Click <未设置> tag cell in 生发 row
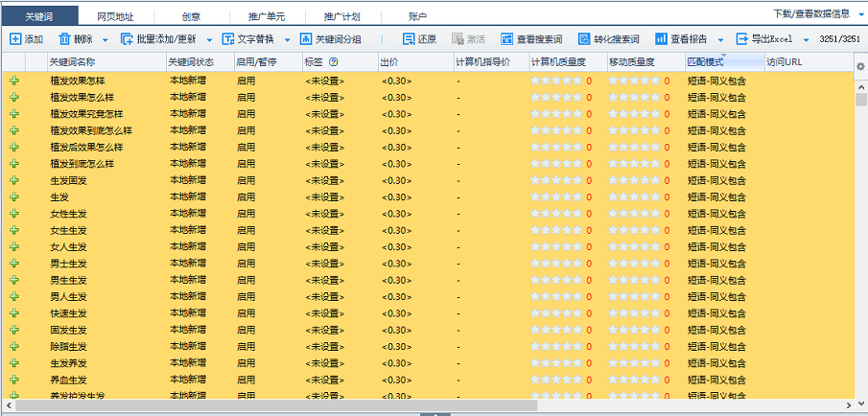 point(325,196)
